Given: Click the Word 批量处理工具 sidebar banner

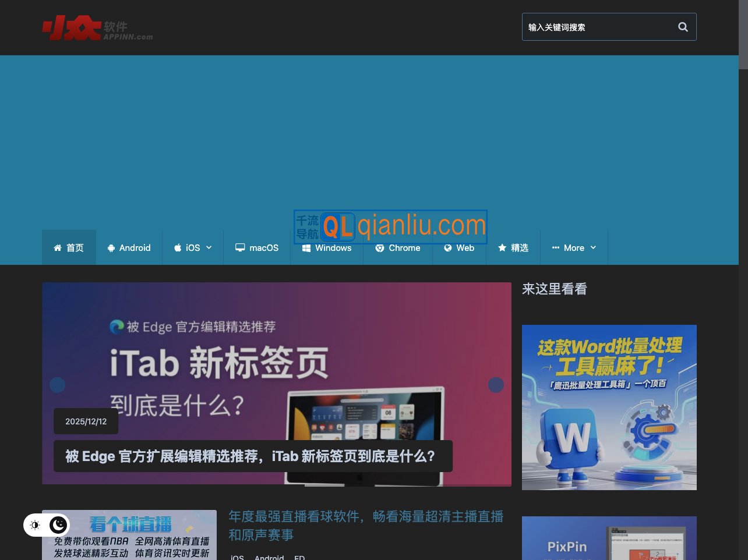Looking at the screenshot, I should 609,406.
